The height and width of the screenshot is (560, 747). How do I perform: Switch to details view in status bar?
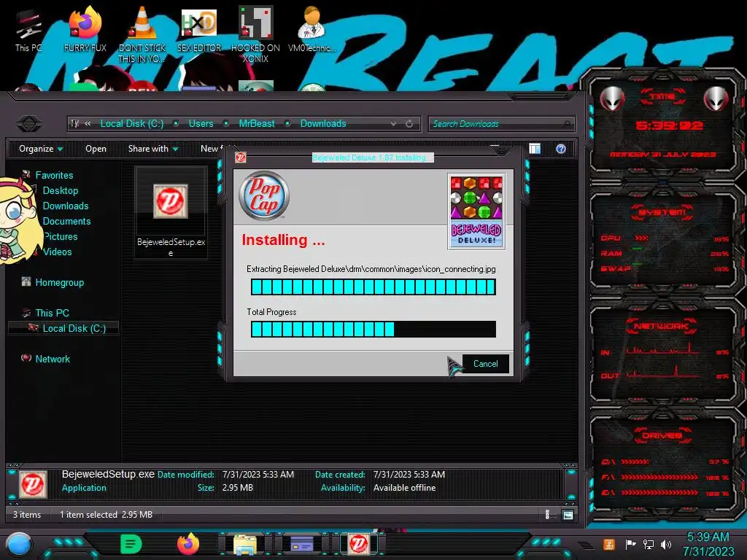pos(547,514)
